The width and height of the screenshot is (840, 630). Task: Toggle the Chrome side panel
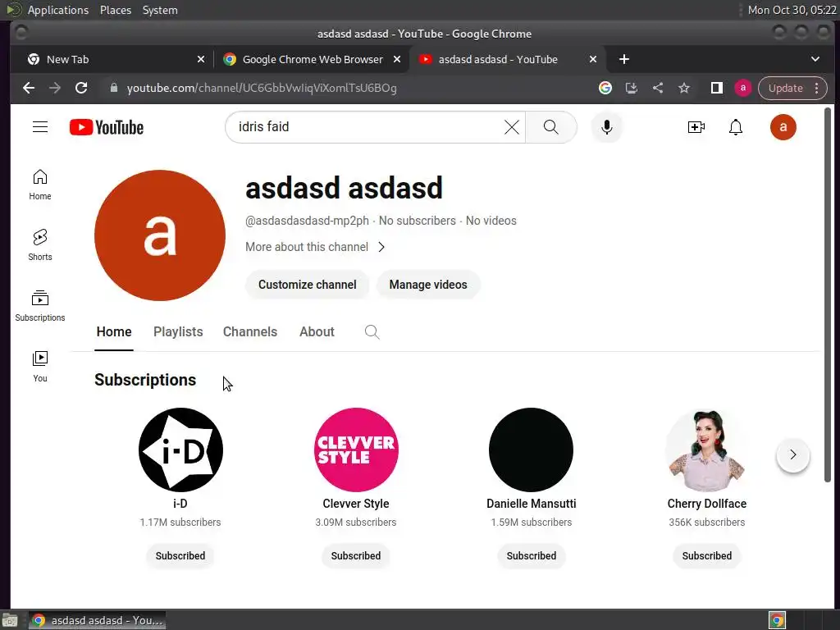tap(717, 88)
